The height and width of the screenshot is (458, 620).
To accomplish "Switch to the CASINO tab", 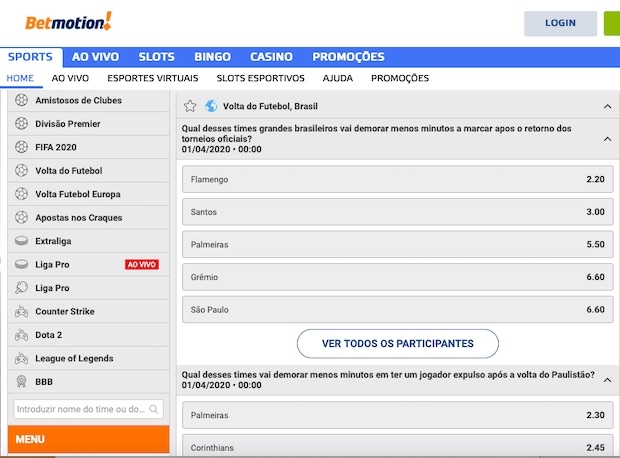I will [271, 57].
